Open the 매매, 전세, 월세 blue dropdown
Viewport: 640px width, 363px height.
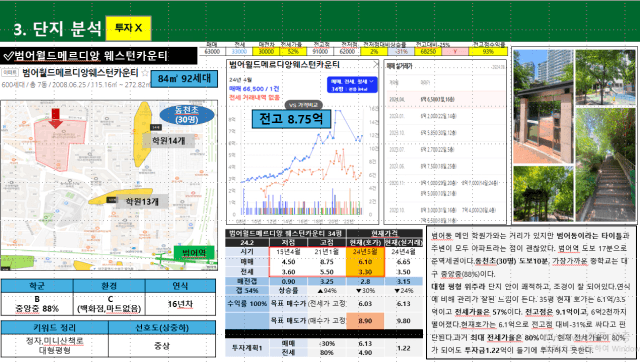[x=351, y=85]
